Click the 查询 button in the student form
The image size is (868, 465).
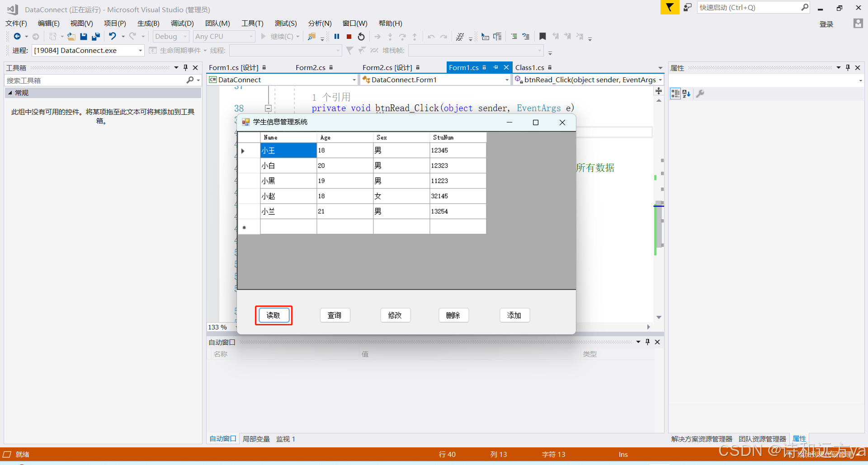(x=335, y=315)
